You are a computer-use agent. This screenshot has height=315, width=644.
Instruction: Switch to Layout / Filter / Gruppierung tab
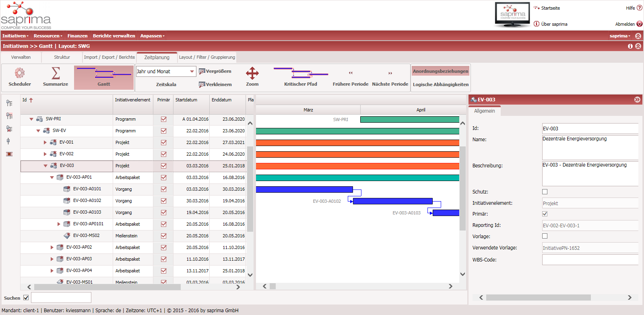207,57
